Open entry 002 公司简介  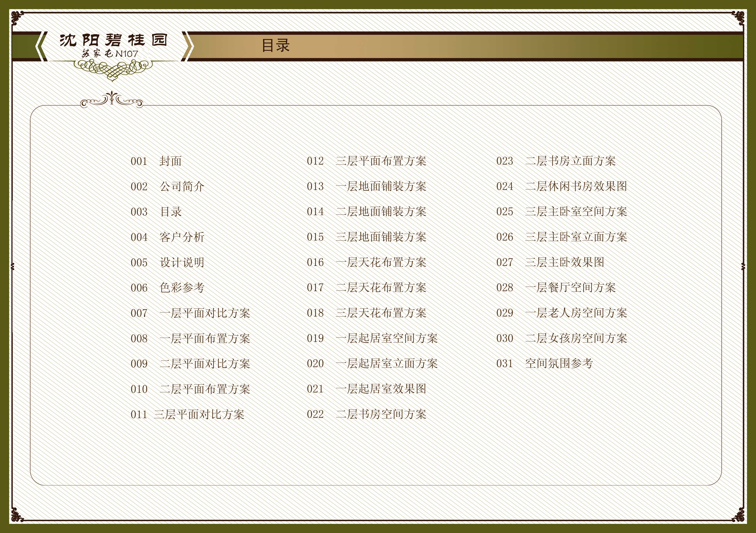coord(182,187)
